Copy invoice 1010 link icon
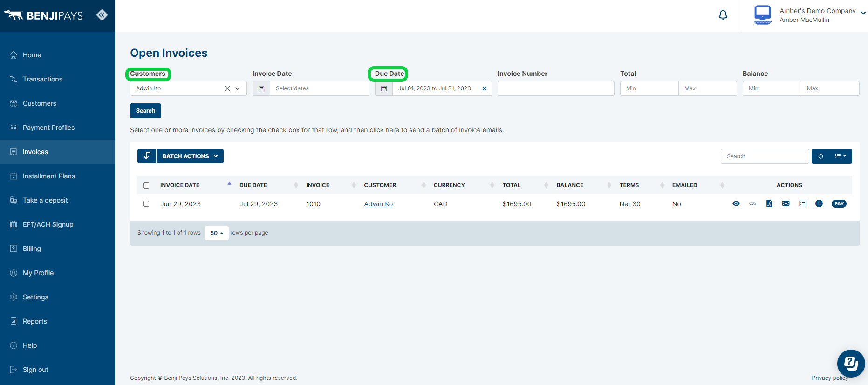Image resolution: width=868 pixels, height=385 pixels. (752, 203)
